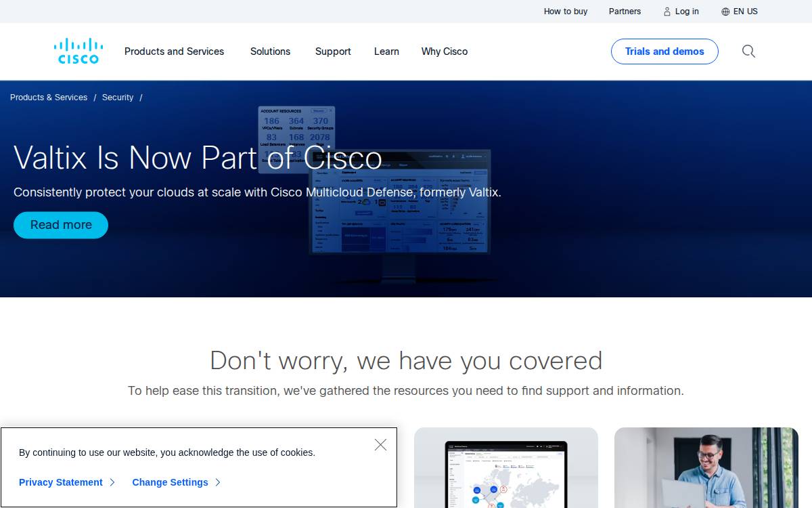The image size is (812, 508).
Task: Click the Read more button
Action: [x=61, y=225]
